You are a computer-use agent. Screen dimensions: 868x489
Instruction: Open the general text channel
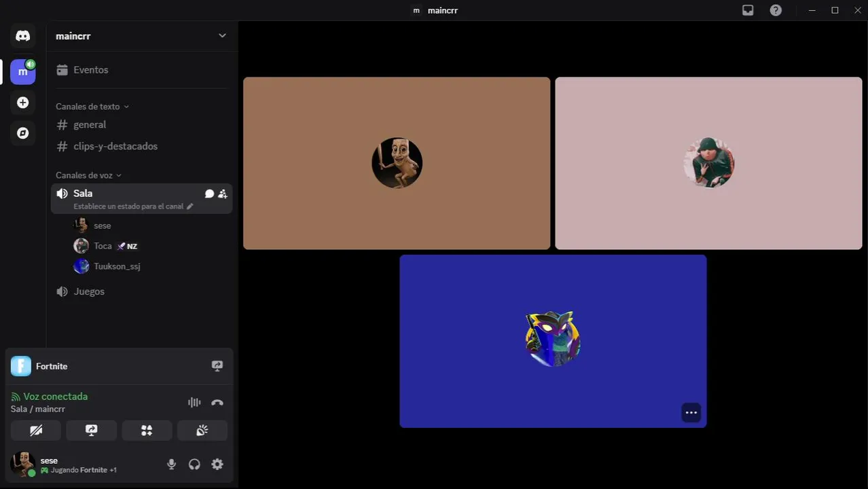click(142, 125)
